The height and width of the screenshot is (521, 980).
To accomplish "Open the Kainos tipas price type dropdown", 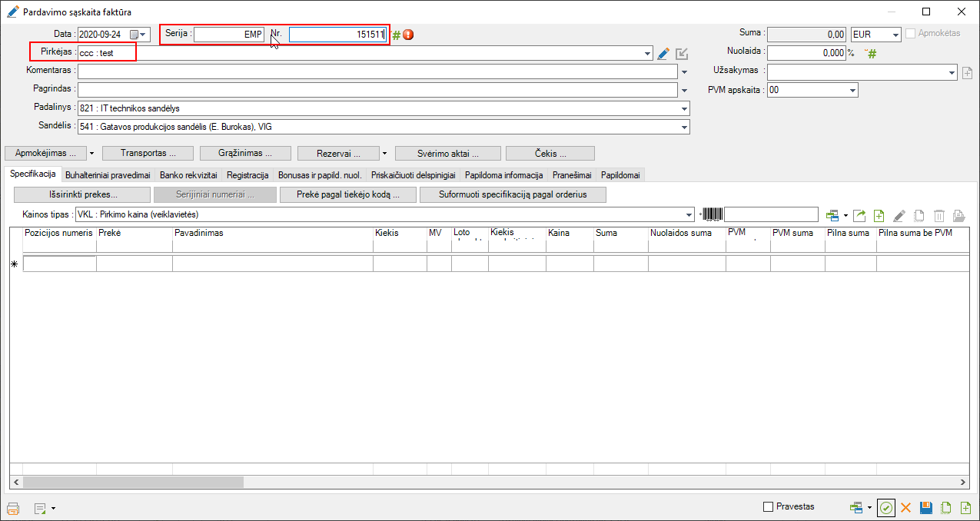I will (x=689, y=214).
